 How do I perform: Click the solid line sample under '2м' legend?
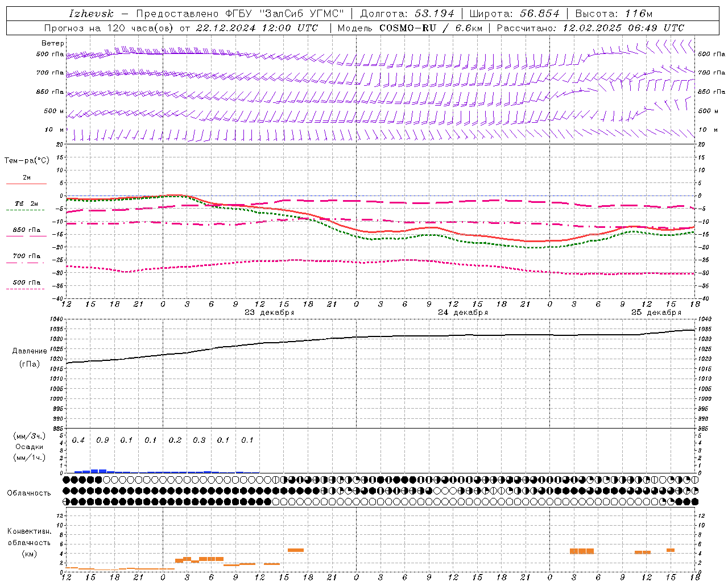pos(26,184)
